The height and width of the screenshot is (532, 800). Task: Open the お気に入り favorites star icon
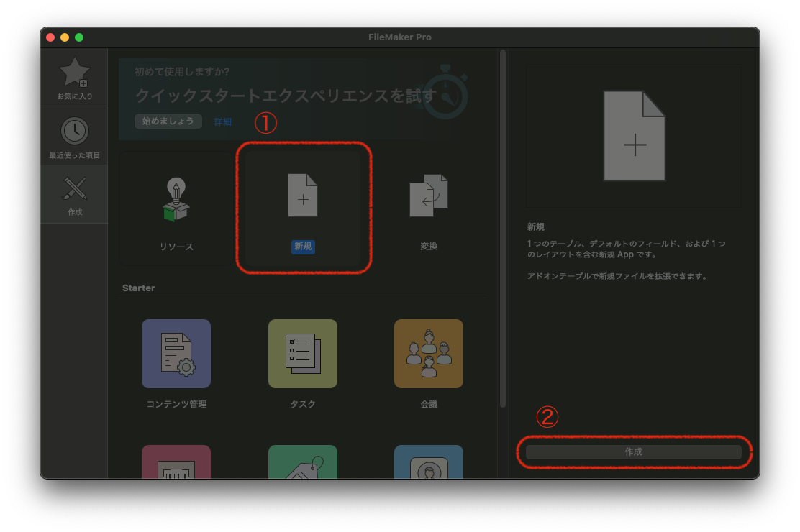pos(75,72)
